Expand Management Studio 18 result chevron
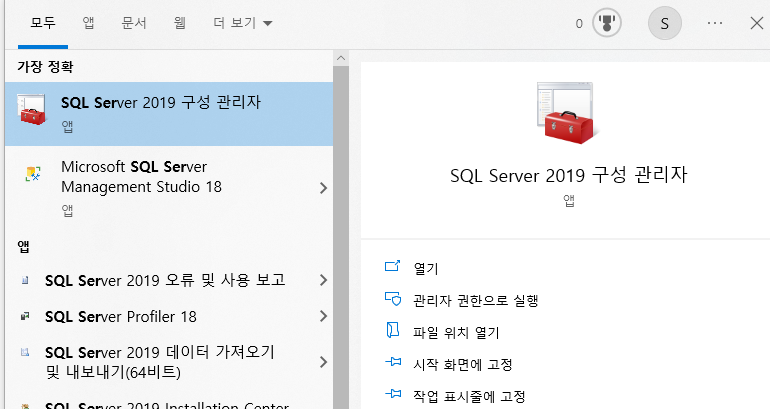 323,188
